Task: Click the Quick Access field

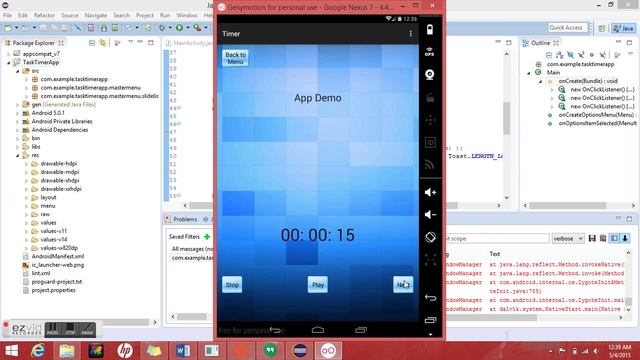Action: [567, 28]
